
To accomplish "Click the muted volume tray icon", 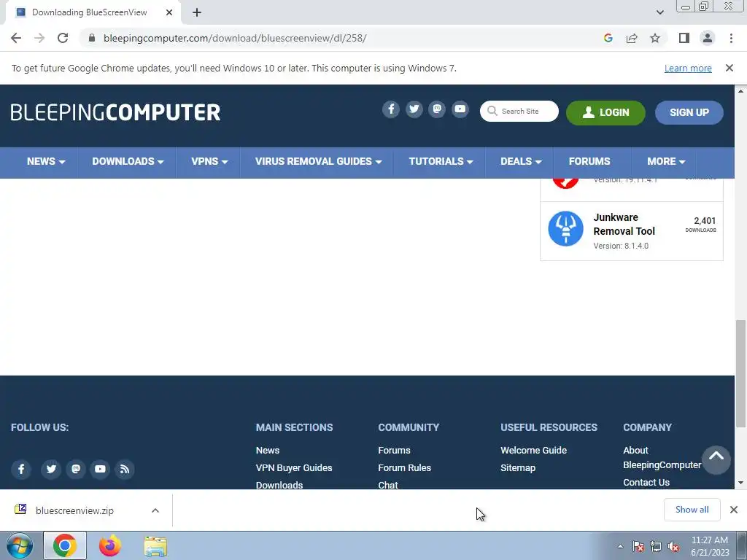I will (x=673, y=547).
